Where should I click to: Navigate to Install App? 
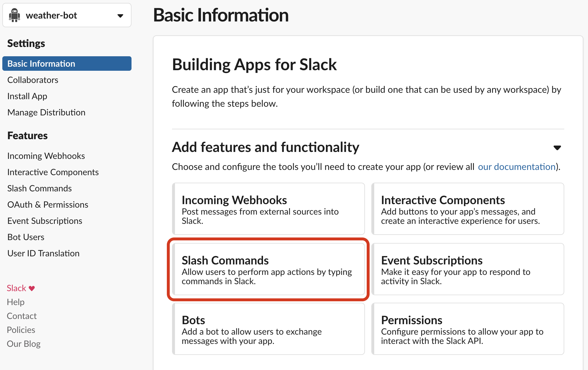pyautogui.click(x=27, y=96)
